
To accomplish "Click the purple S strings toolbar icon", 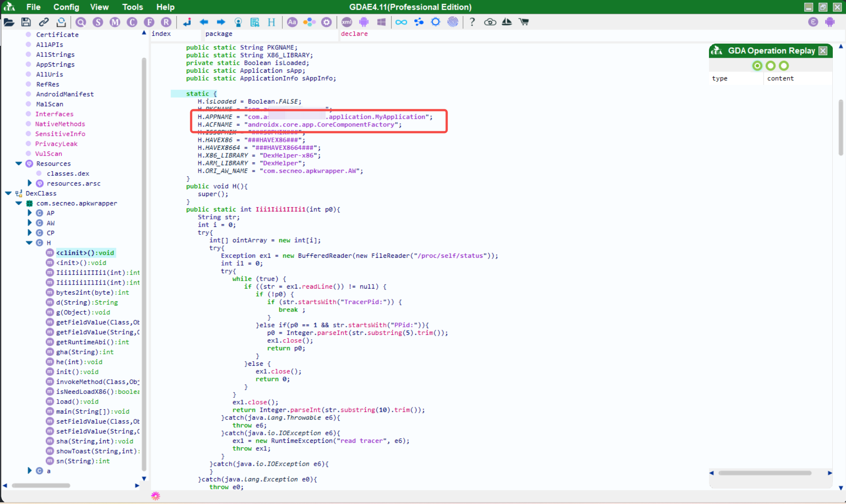I will [98, 22].
